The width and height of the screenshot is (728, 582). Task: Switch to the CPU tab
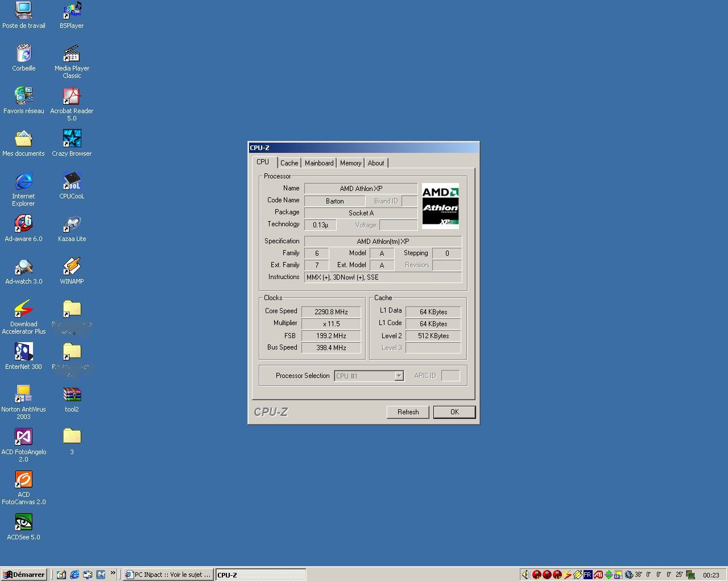click(263, 162)
